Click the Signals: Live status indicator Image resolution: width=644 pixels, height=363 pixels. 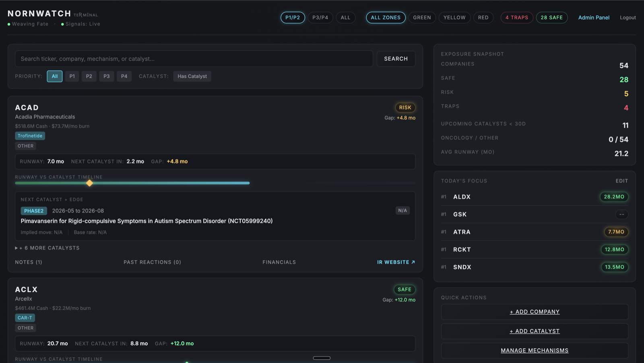coord(80,24)
